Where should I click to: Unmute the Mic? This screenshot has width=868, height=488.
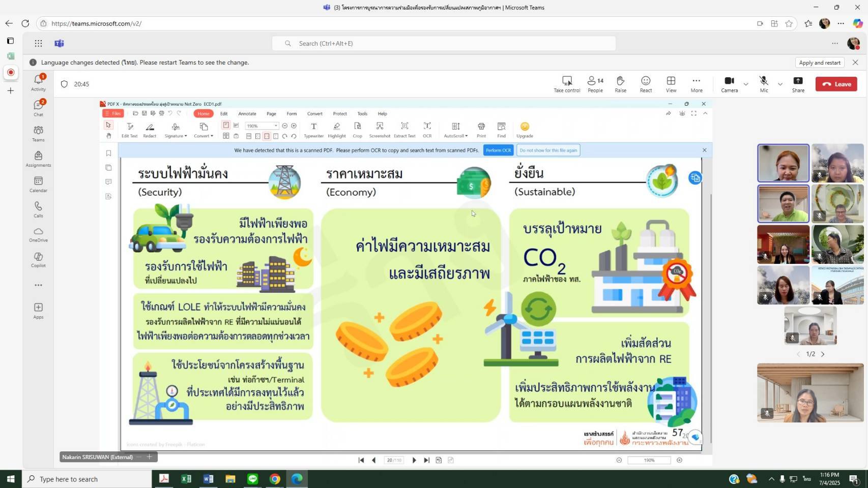(x=764, y=84)
